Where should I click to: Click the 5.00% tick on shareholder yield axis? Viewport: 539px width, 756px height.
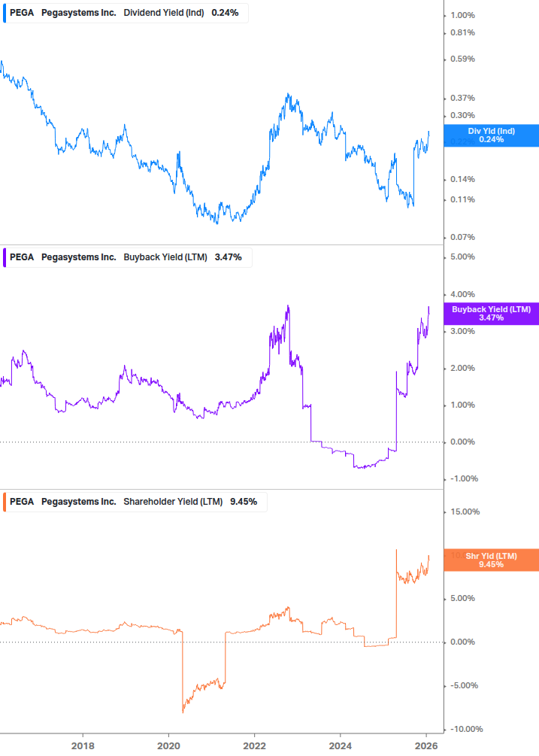click(x=462, y=598)
